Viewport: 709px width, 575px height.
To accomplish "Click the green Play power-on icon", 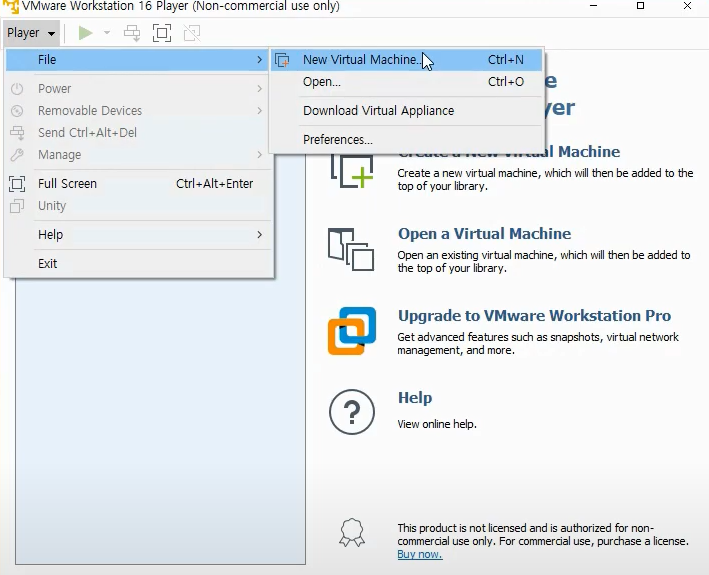I will [x=85, y=33].
